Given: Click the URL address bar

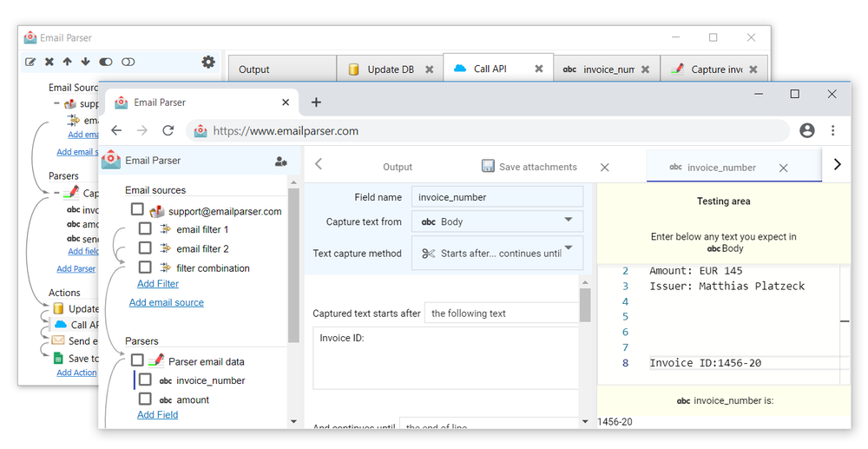Looking at the screenshot, I should pos(487,131).
